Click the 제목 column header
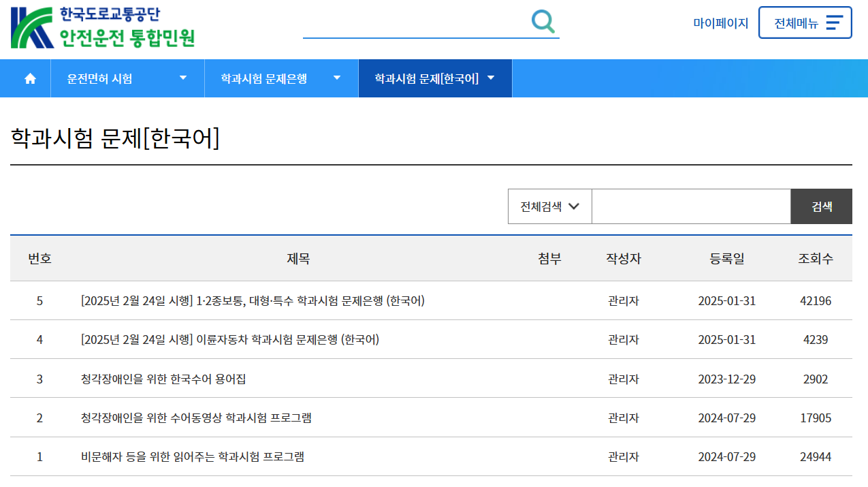This screenshot has height=487, width=868. click(298, 259)
